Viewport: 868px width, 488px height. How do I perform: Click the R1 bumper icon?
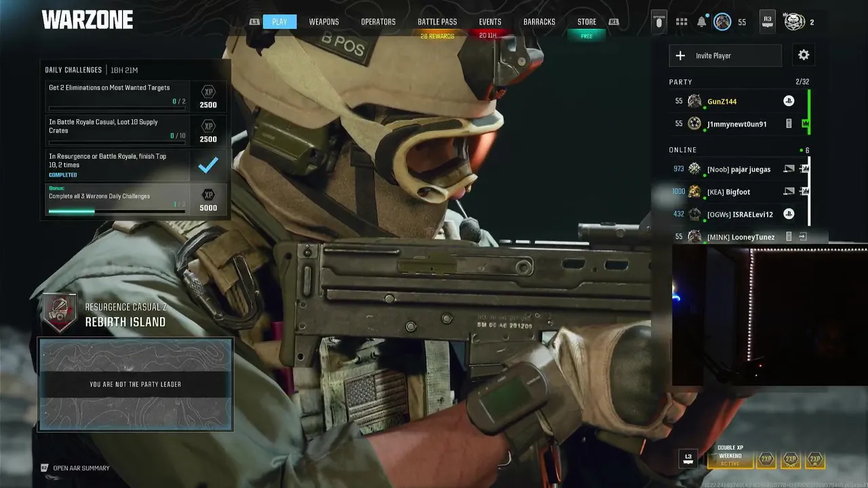pos(614,22)
